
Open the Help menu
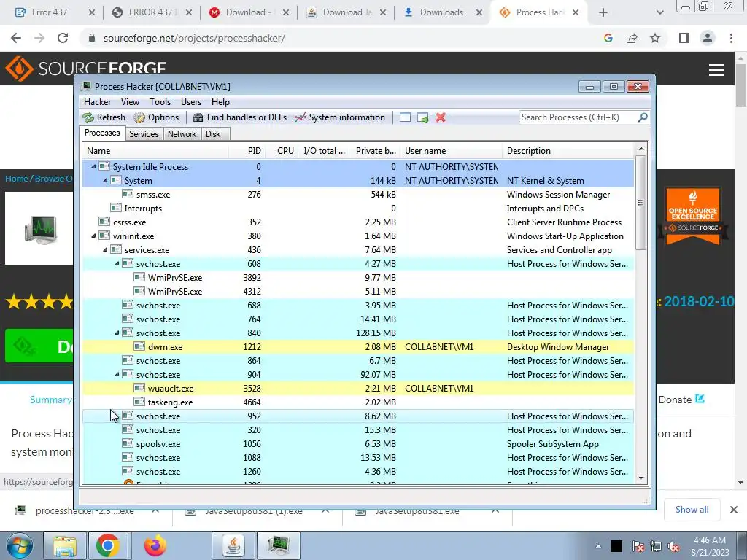[220, 102]
